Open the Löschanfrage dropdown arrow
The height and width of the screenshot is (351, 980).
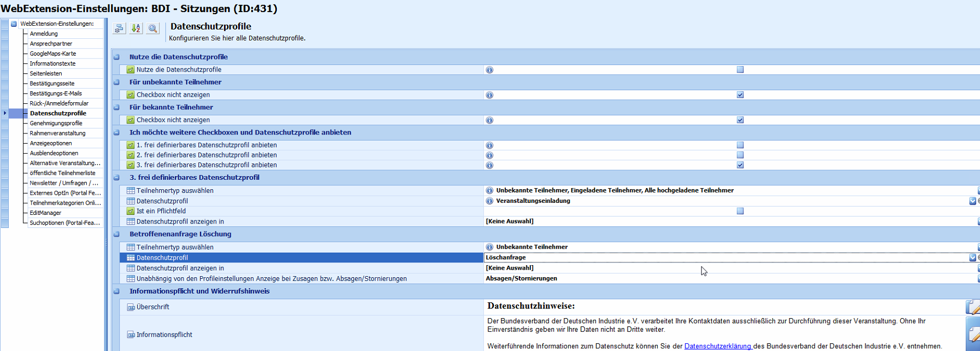972,258
